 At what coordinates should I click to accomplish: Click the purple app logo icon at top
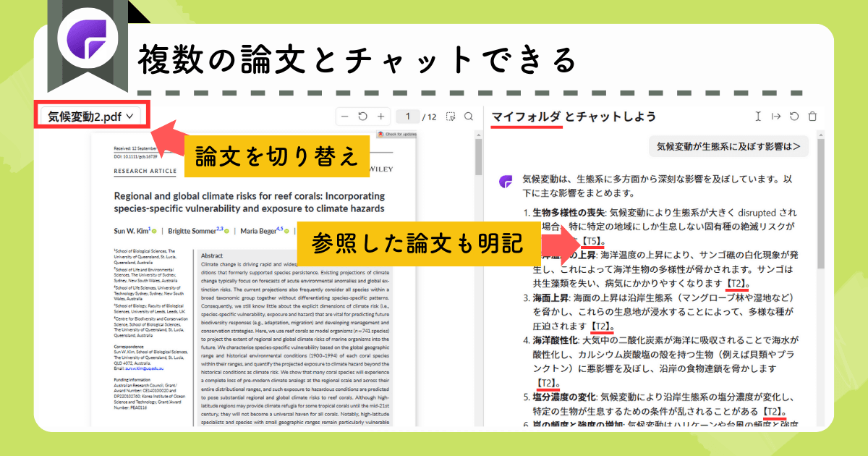[x=89, y=38]
